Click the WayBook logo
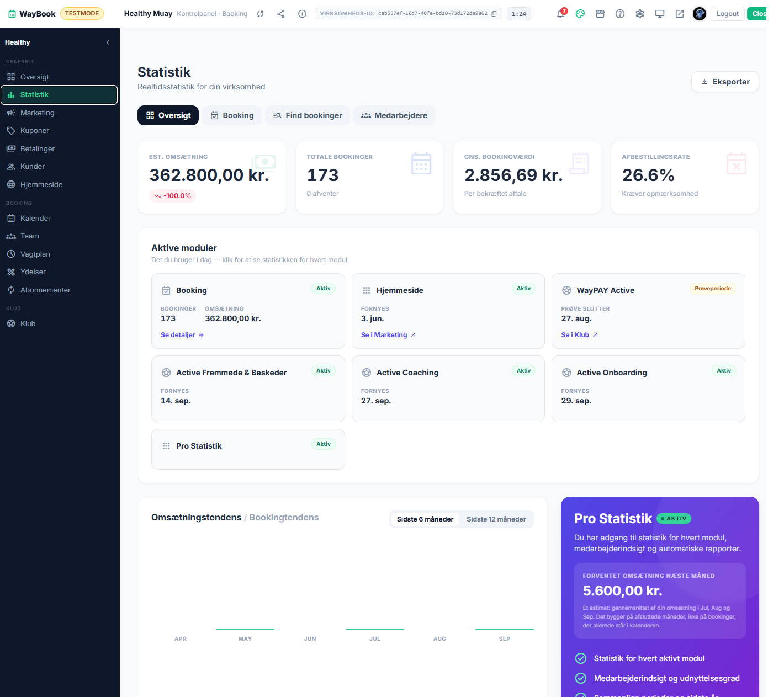 pos(31,14)
